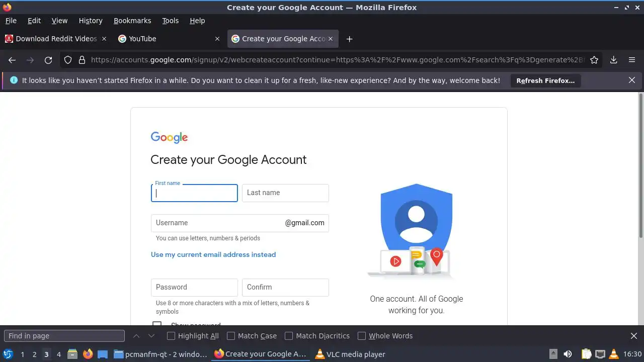Enable the Whole Words checkbox
This screenshot has width=644, height=362.
click(362, 336)
